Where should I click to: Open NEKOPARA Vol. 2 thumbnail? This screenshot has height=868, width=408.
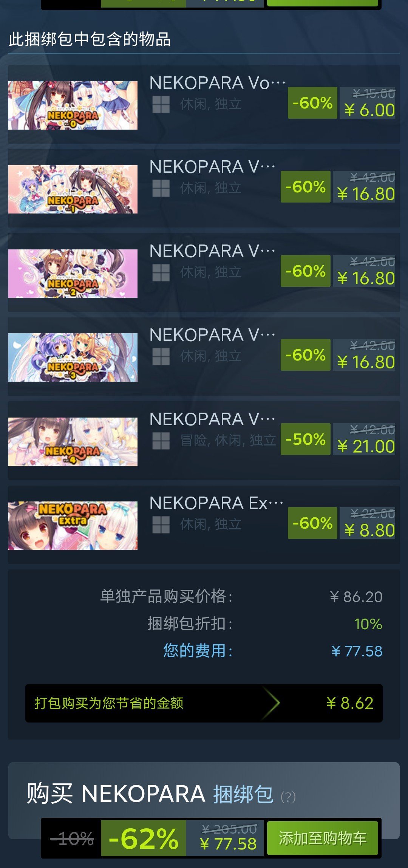(x=73, y=274)
